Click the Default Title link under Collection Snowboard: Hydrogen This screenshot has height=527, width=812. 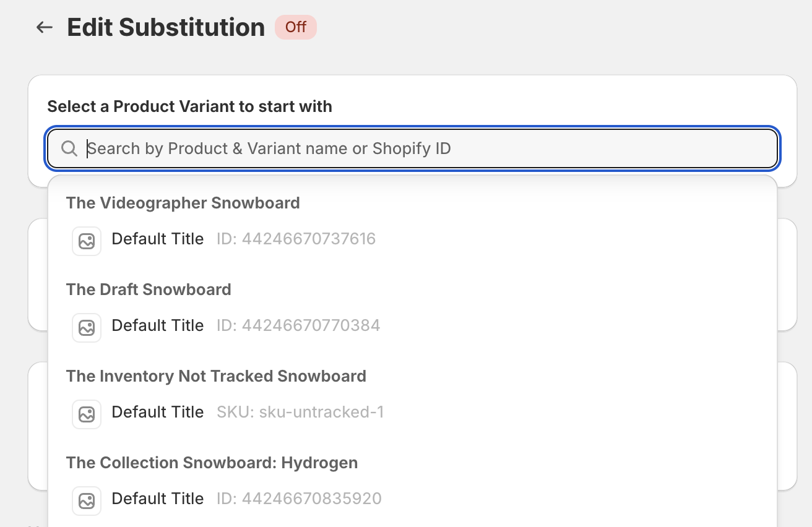point(157,499)
